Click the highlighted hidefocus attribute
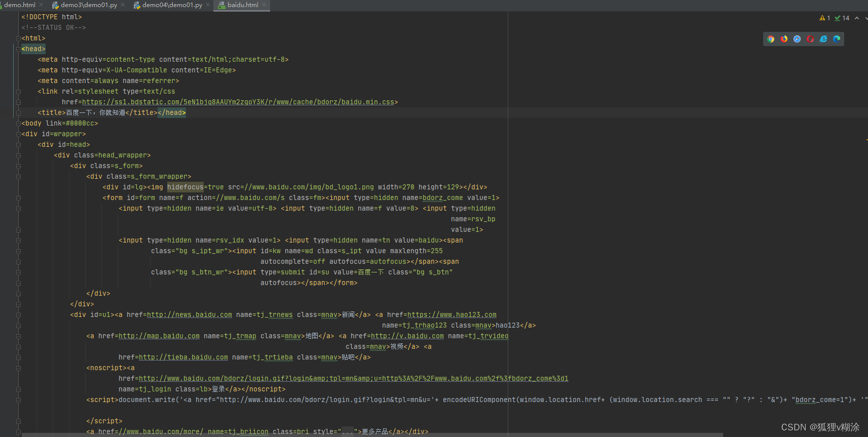Image resolution: width=868 pixels, height=437 pixels. 185,187
